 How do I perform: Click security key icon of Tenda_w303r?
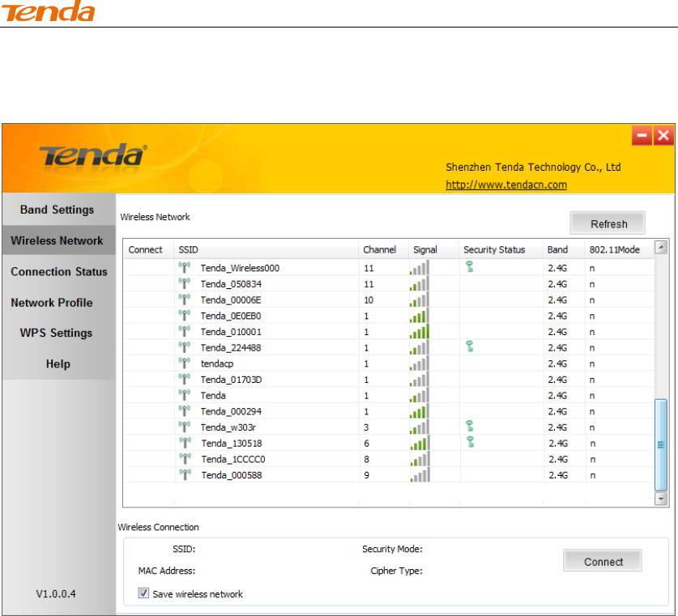[470, 426]
